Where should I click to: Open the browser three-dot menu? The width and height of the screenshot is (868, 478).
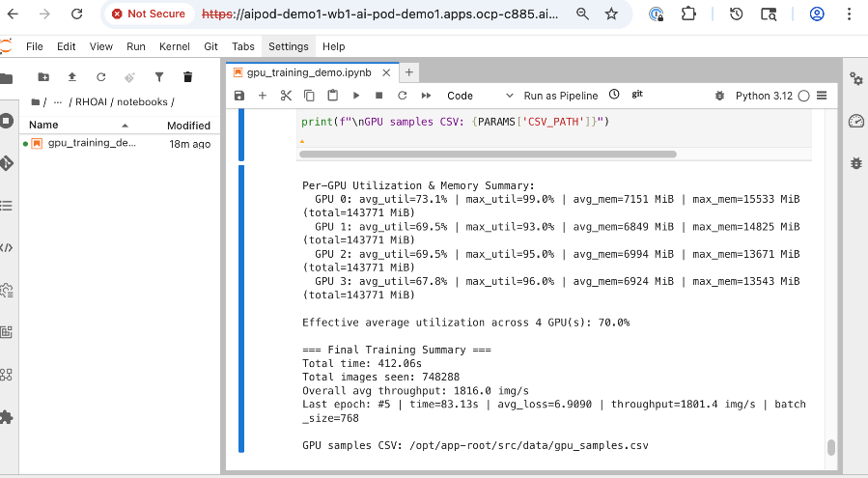click(850, 14)
